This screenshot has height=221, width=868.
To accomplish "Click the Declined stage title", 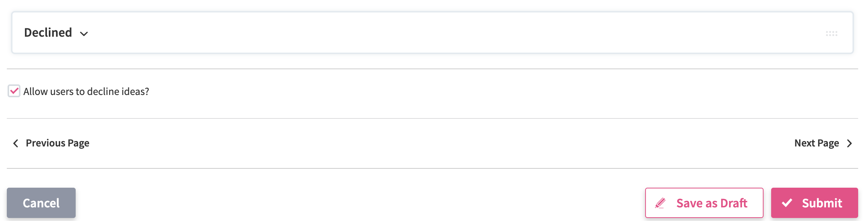I will pyautogui.click(x=48, y=33).
